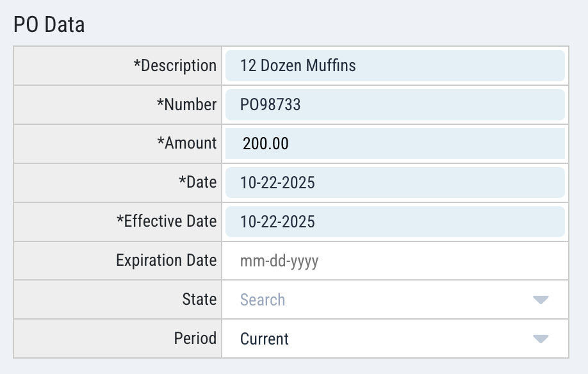The image size is (588, 374).
Task: Select the Current value in Period
Action: pos(265,339)
